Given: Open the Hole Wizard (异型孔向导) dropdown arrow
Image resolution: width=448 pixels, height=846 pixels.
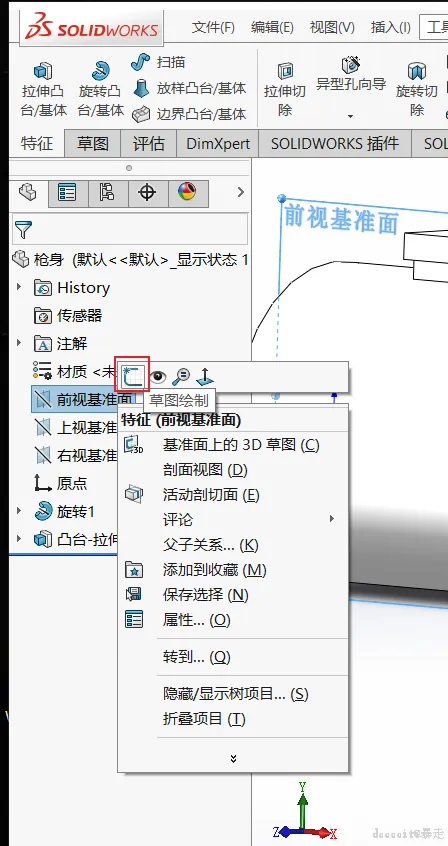Looking at the screenshot, I should (350, 116).
